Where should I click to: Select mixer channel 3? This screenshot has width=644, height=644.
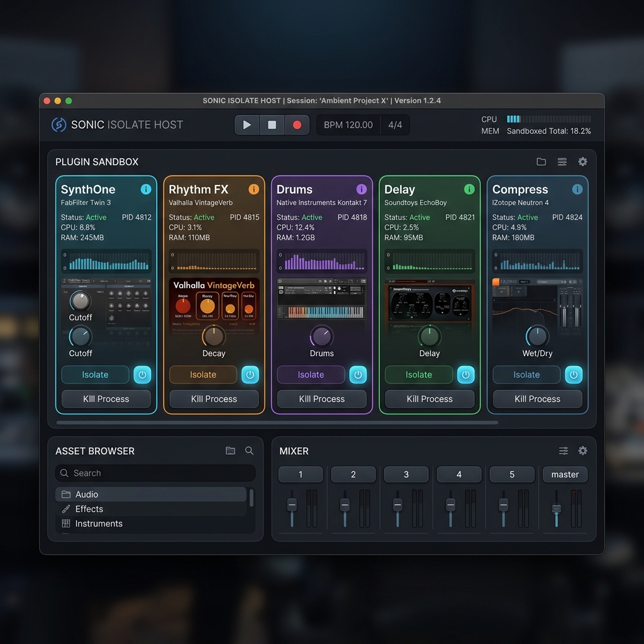pos(406,474)
